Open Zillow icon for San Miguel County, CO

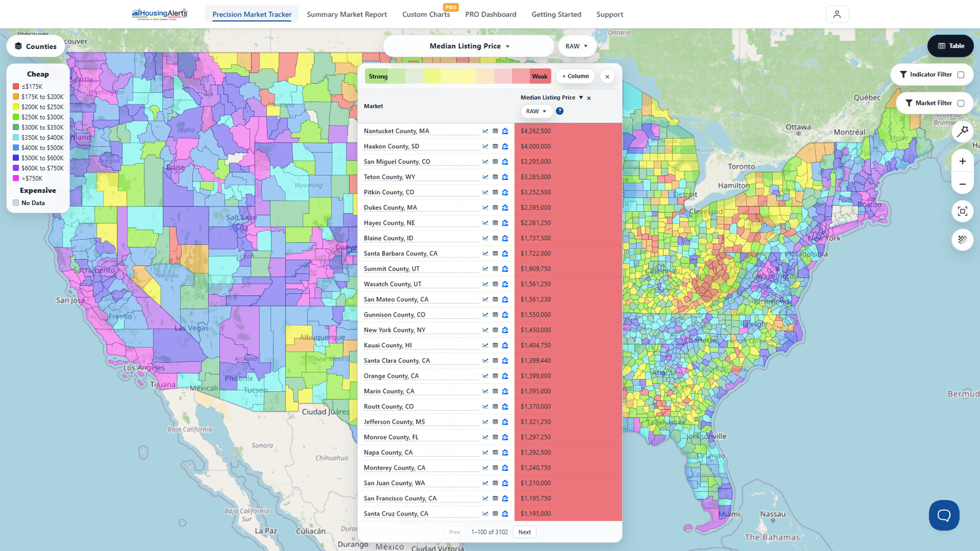tap(505, 162)
